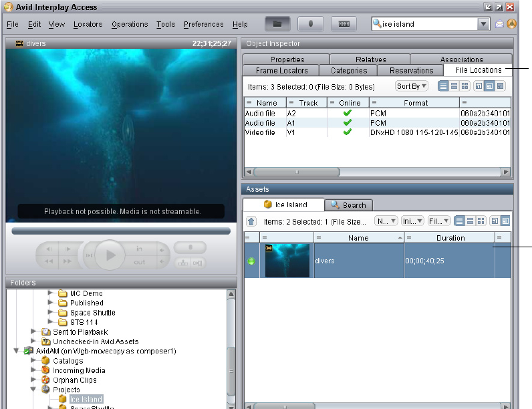The width and height of the screenshot is (532, 409).
Task: Set the mark in point
Action: [x=140, y=249]
